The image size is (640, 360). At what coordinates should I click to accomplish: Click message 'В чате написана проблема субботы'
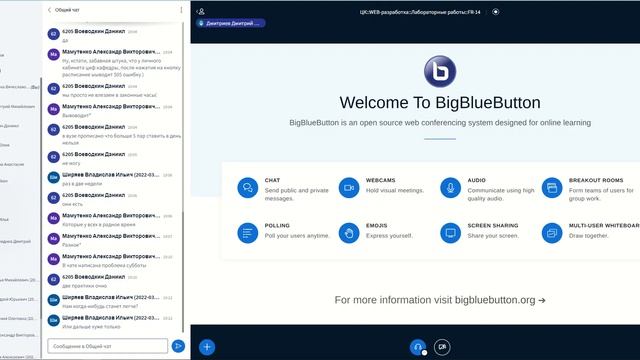click(x=104, y=265)
